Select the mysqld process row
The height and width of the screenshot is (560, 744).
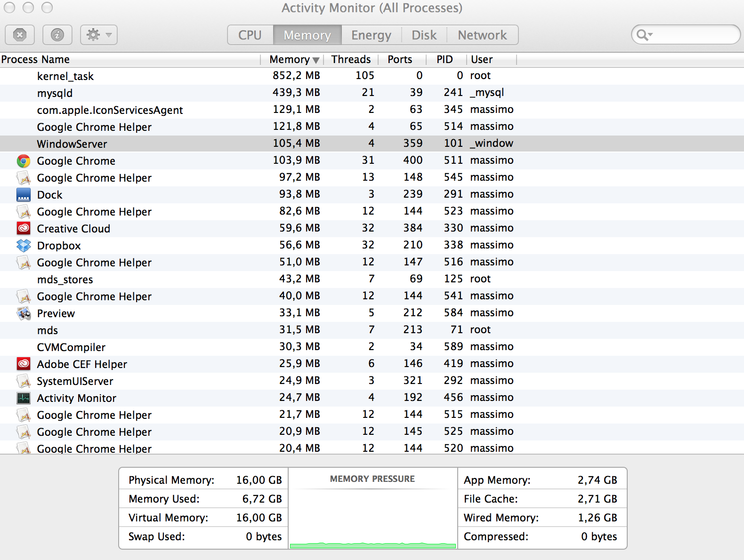[372, 93]
